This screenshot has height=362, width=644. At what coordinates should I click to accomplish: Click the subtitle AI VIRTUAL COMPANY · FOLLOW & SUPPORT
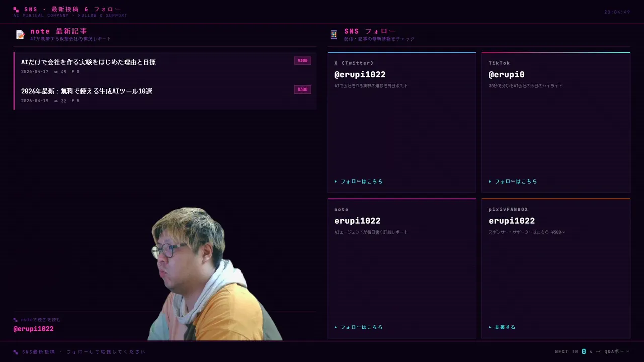(70, 16)
